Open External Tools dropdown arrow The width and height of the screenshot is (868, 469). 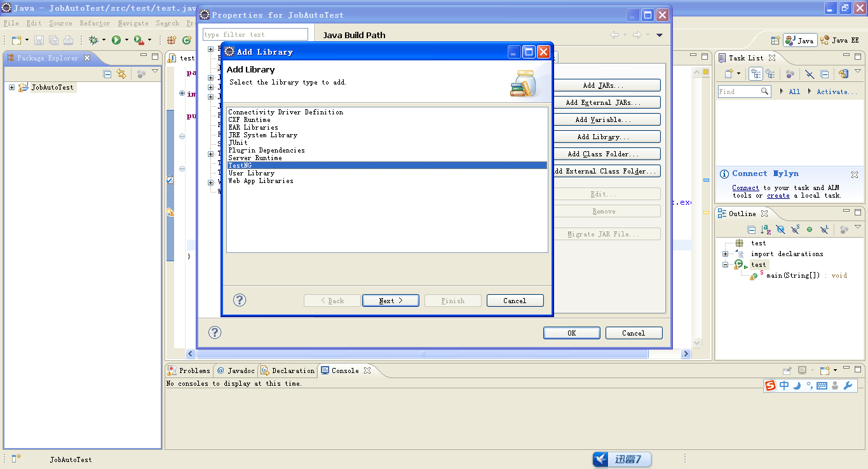[149, 40]
